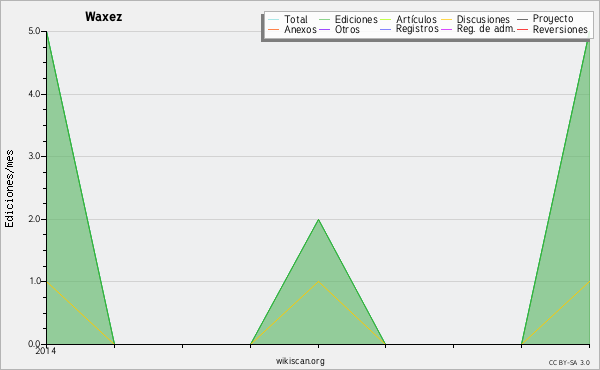Click the 3.0 y-axis value
The image size is (600, 370).
coord(34,156)
